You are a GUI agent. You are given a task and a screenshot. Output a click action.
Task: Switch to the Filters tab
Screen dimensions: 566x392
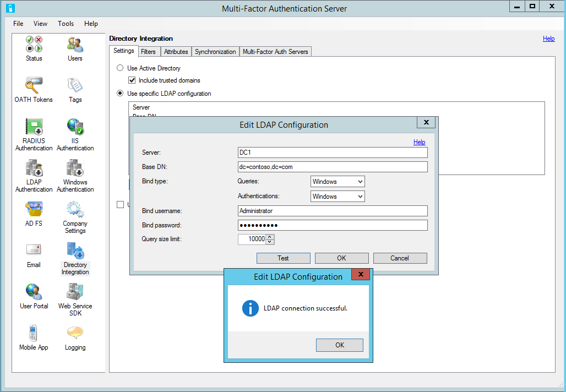(148, 52)
